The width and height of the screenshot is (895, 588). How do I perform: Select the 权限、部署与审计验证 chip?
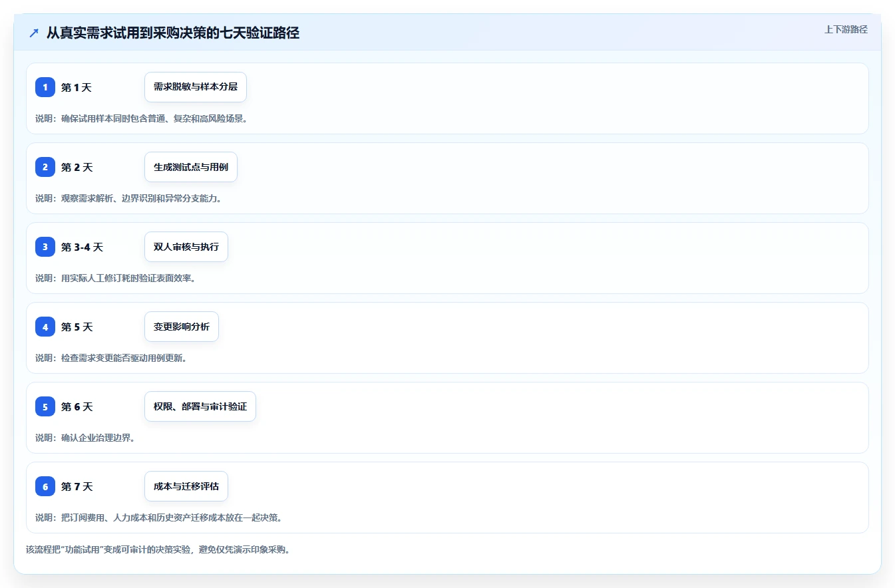pyautogui.click(x=200, y=406)
